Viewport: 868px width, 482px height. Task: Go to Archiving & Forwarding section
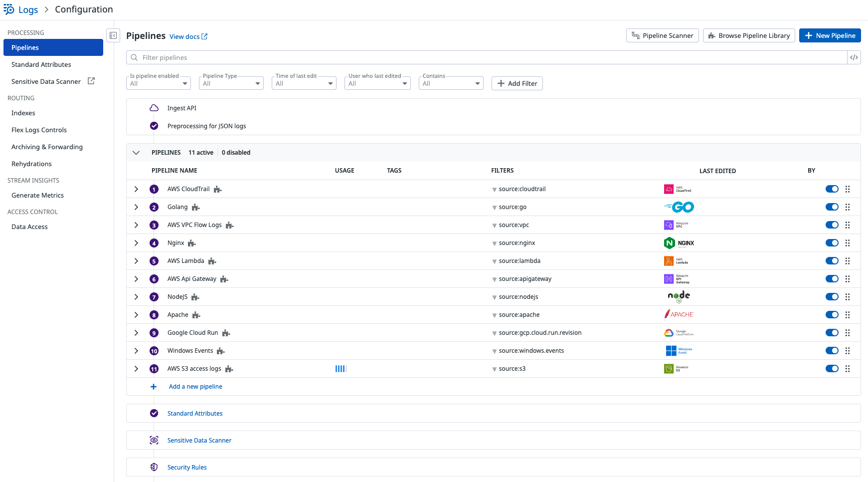[47, 147]
